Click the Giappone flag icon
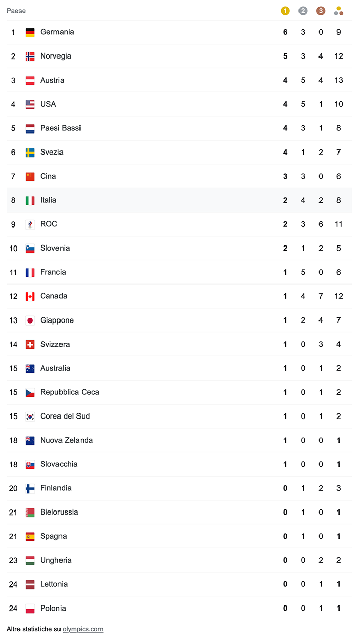The height and width of the screenshot is (644, 359). pos(30,320)
